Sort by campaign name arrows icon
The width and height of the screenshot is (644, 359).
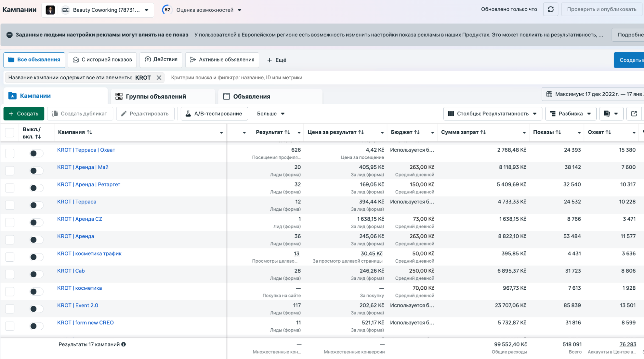coord(90,132)
